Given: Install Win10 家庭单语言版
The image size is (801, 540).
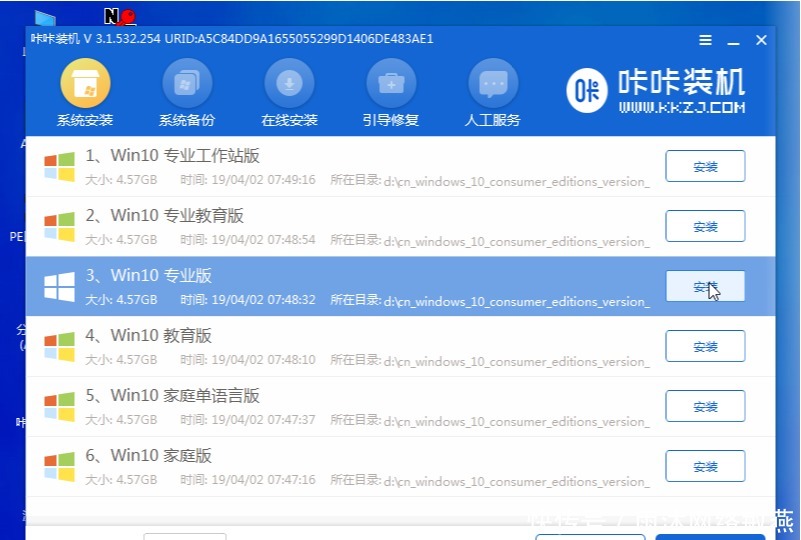Looking at the screenshot, I should click(x=705, y=406).
